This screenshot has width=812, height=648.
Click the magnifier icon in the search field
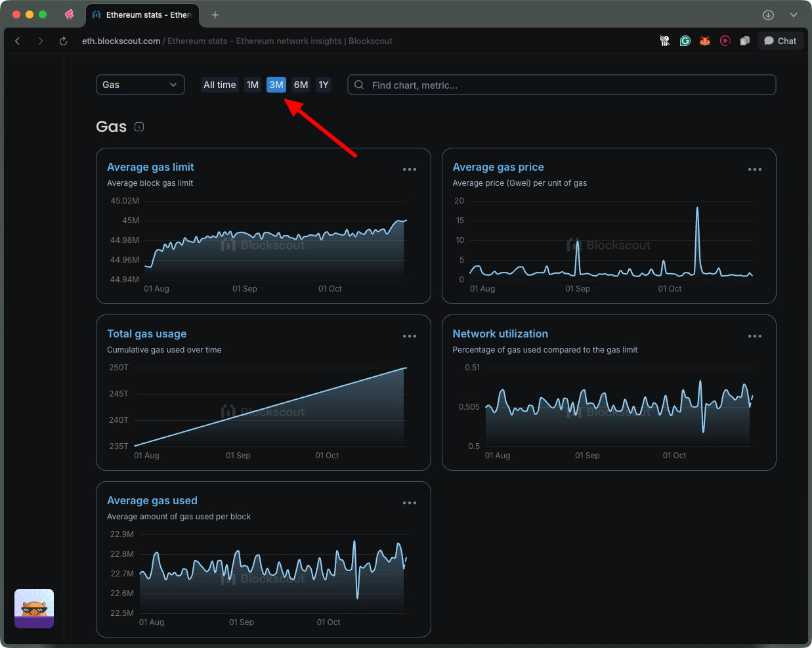[358, 85]
